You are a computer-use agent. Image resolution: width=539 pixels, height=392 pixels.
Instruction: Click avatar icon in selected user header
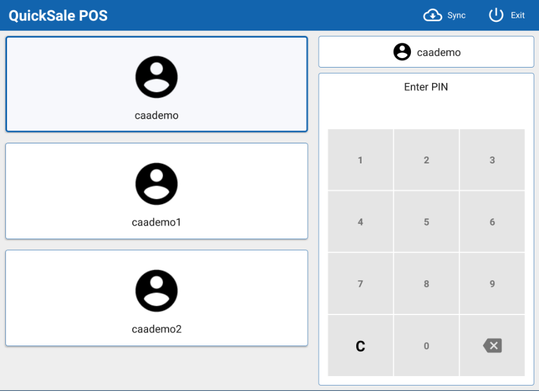(x=402, y=52)
